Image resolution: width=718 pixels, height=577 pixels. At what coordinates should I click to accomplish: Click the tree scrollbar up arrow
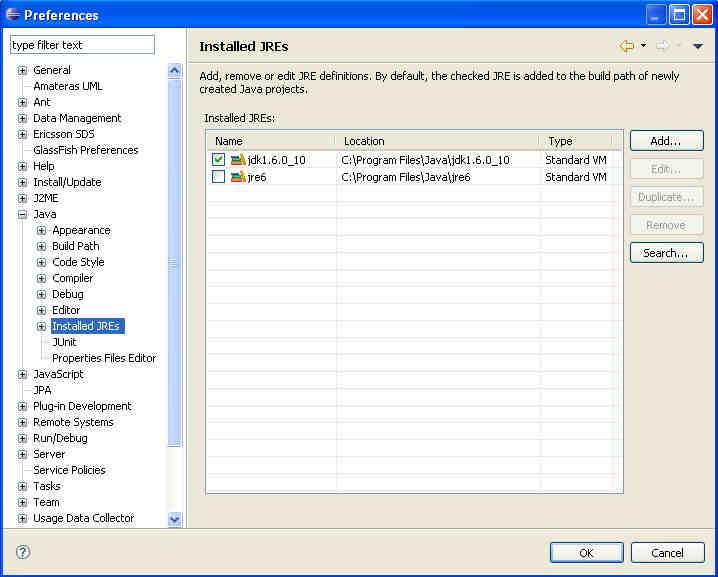174,71
